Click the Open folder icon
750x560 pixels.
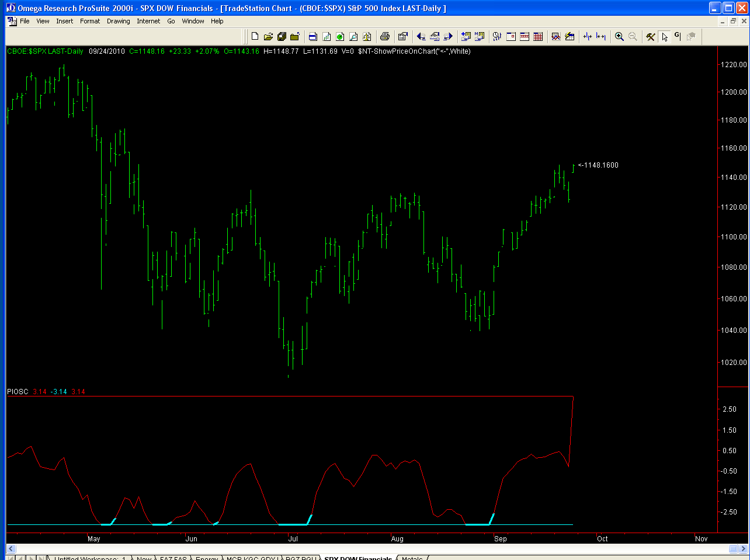click(x=268, y=36)
